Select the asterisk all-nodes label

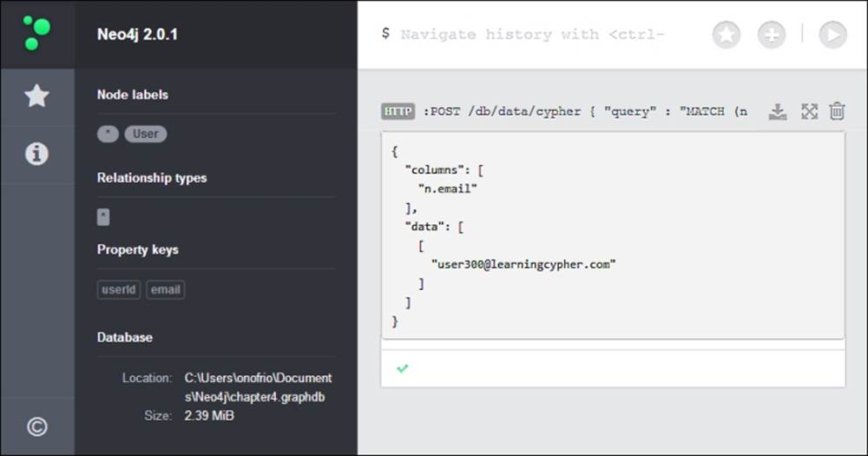pos(108,134)
